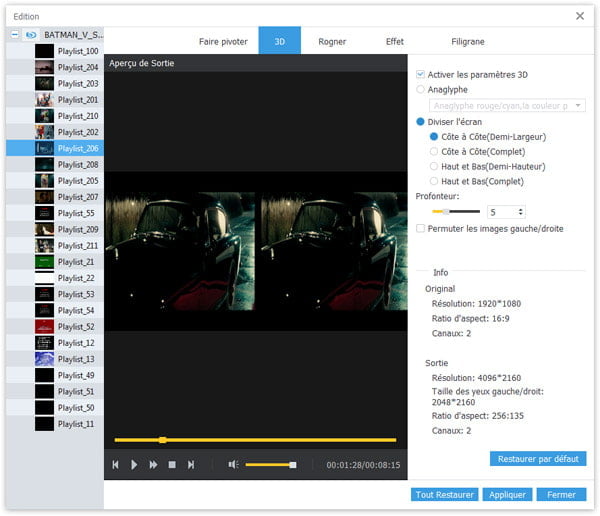This screenshot has width=600, height=516.
Task: Select thumbnail of Playlist_204
Action: (44, 67)
